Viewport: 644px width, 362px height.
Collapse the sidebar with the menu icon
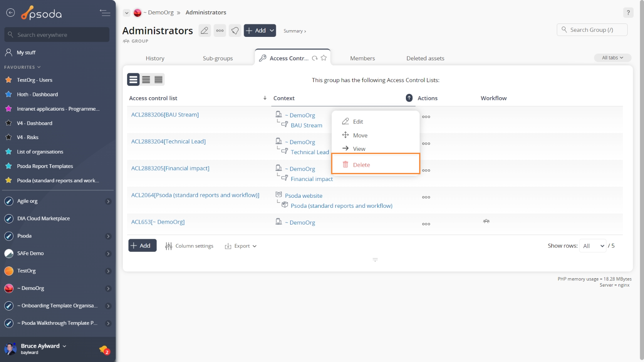pos(105,13)
